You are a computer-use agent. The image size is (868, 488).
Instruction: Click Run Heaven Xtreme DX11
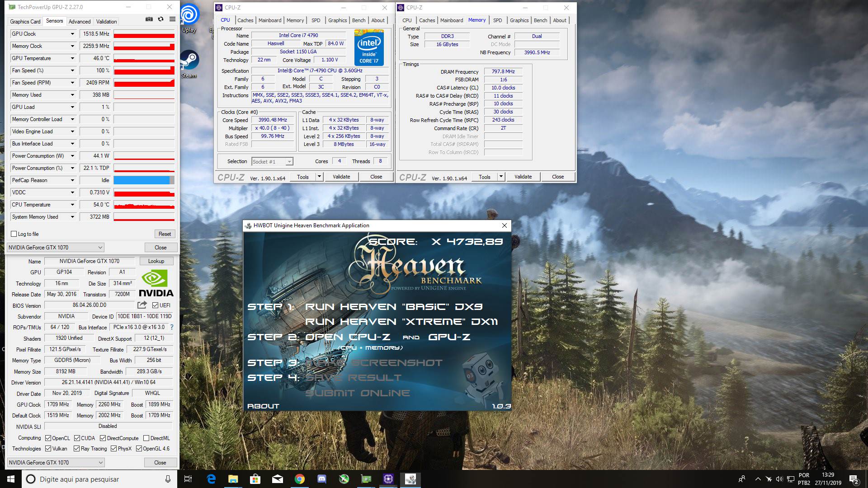click(401, 322)
